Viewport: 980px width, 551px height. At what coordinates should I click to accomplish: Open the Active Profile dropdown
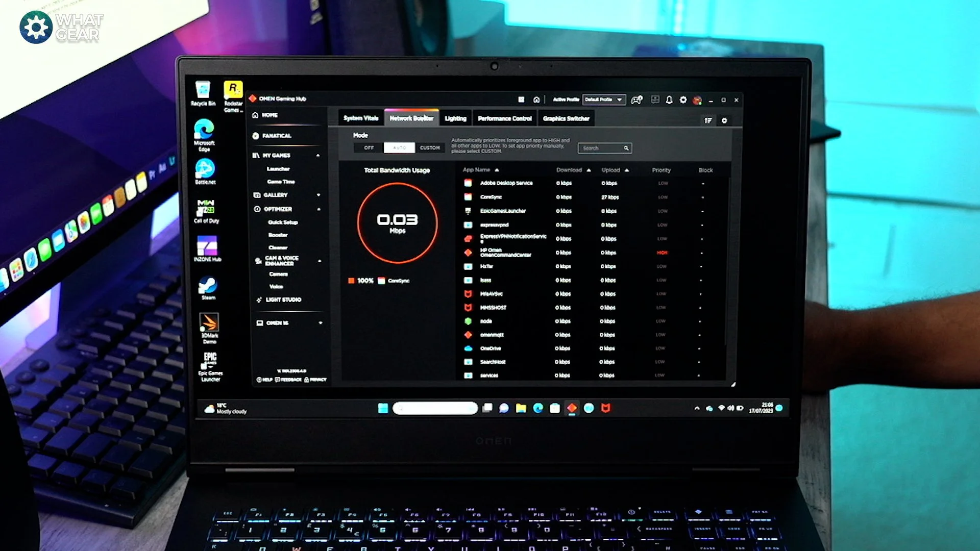tap(604, 99)
